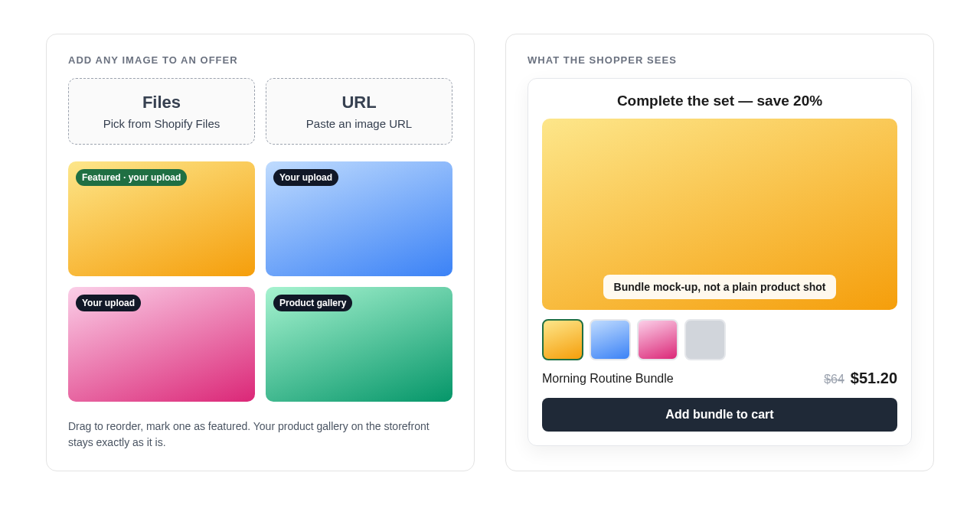
Task: Click the 'WHAT THE SHOPPER SEES' heading
Action: click(x=602, y=60)
